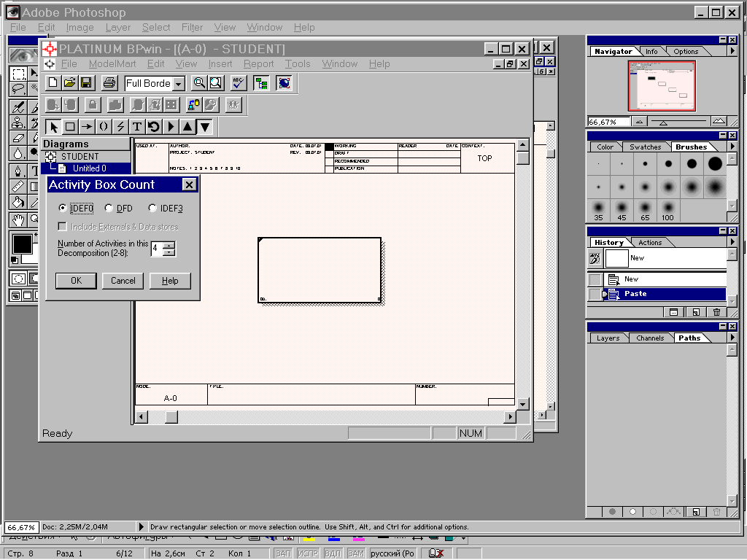
Task: Click the ModelMart lock icon
Action: pos(93,105)
